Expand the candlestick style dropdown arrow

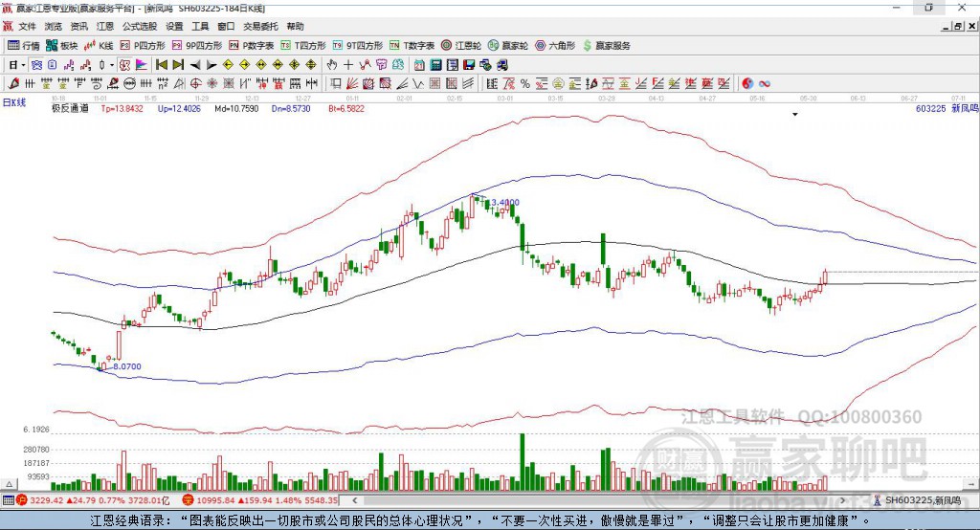click(111, 64)
